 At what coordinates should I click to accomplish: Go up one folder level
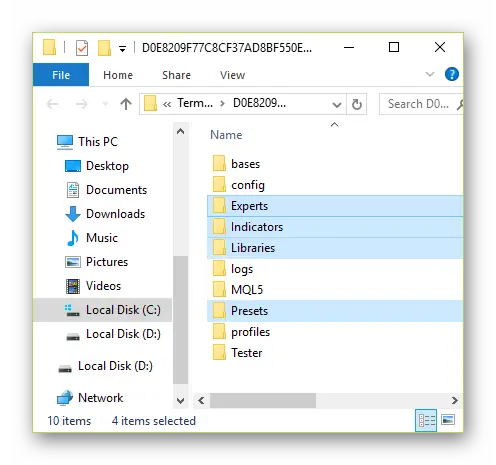[x=126, y=104]
